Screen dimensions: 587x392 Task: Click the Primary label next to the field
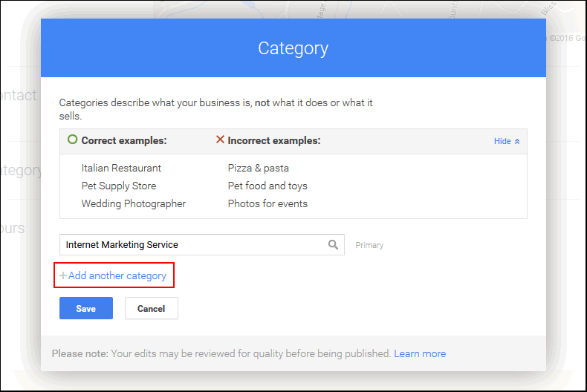(x=369, y=245)
